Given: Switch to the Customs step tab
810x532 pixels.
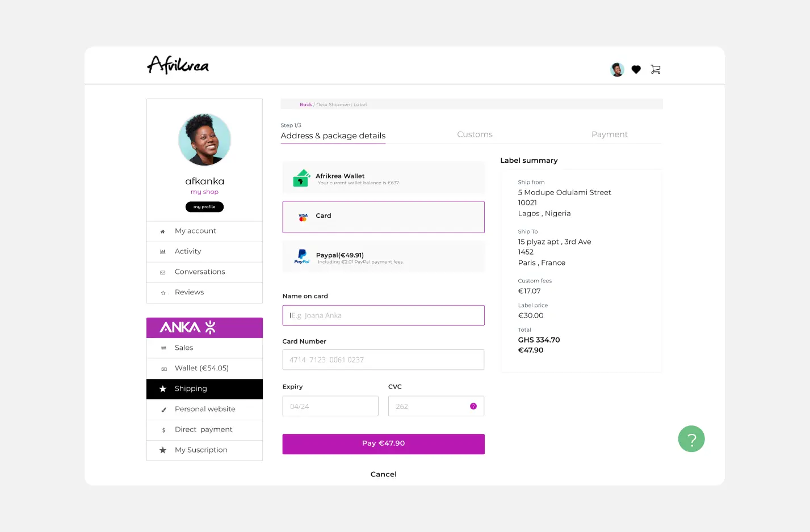Looking at the screenshot, I should click(475, 134).
